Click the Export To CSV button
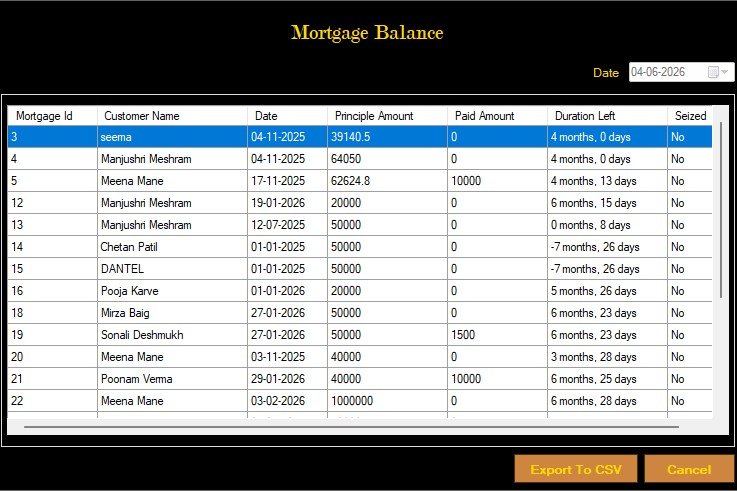This screenshot has height=491, width=737. 576,469
